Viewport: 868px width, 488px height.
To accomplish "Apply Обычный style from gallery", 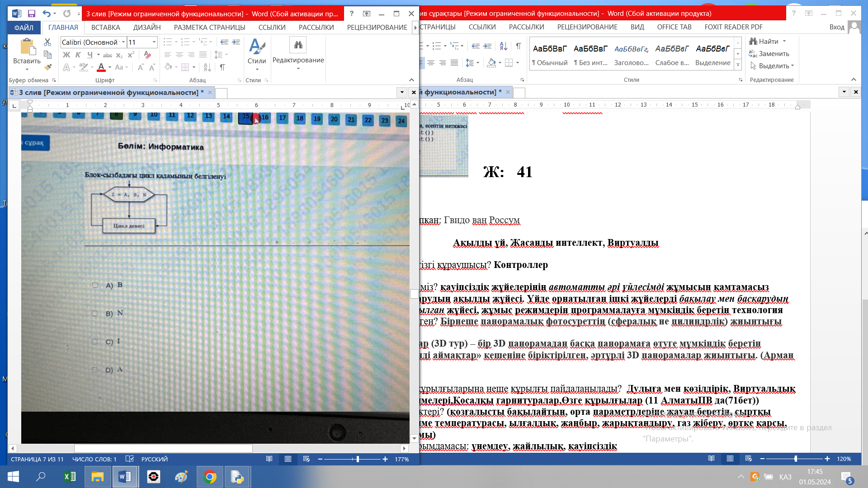I will tap(550, 54).
